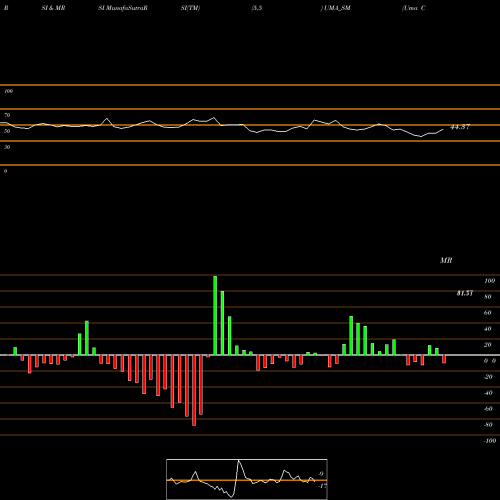
Task: Click the 'SI(TM)' header label
Action: (190, 8)
